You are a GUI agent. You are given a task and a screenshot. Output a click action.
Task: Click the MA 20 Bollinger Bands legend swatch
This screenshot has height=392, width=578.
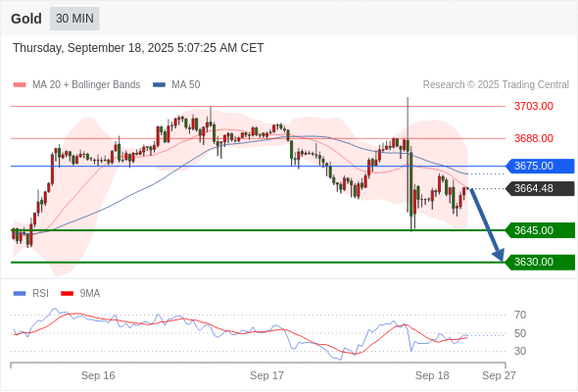20,85
